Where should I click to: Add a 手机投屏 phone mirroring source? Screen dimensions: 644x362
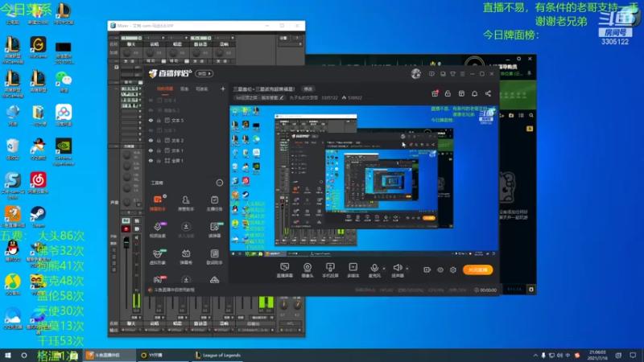pos(330,270)
